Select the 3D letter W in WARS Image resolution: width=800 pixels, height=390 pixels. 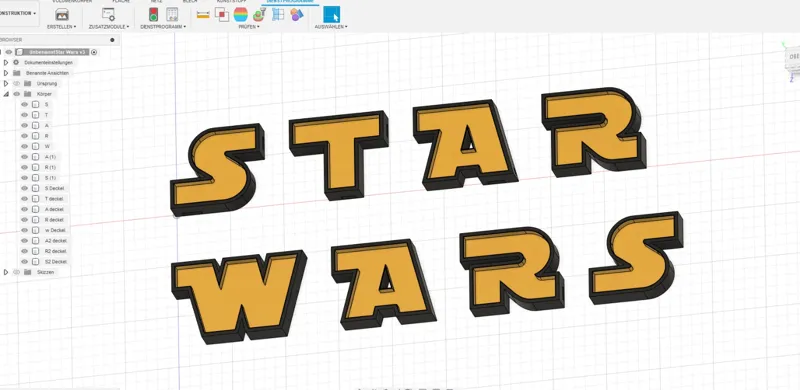point(238,296)
